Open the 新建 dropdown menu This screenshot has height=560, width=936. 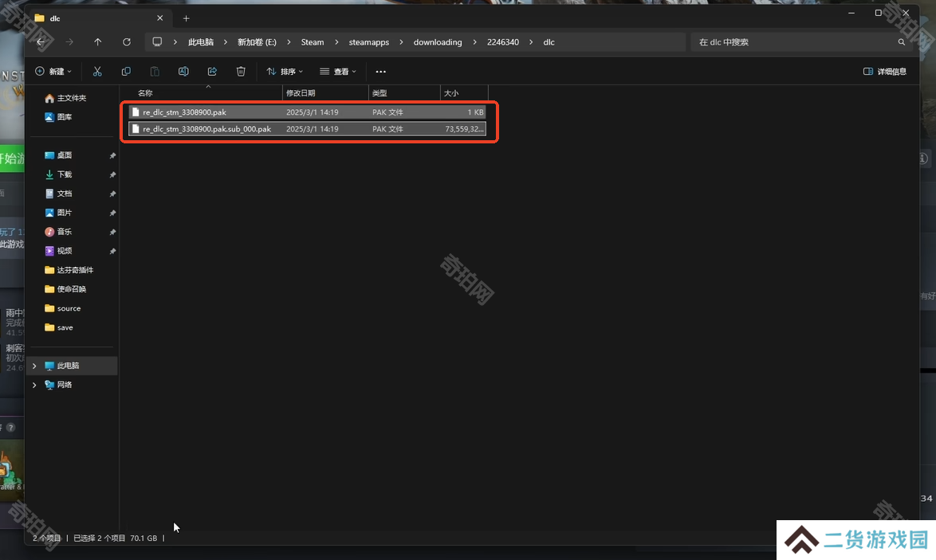coord(53,72)
